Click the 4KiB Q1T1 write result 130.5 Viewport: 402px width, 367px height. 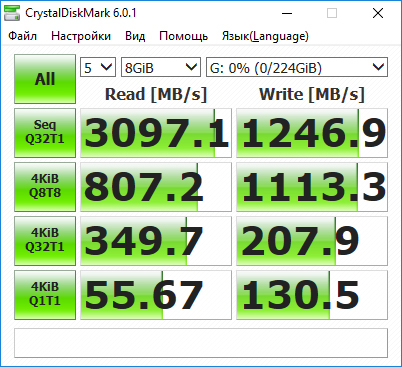click(312, 295)
